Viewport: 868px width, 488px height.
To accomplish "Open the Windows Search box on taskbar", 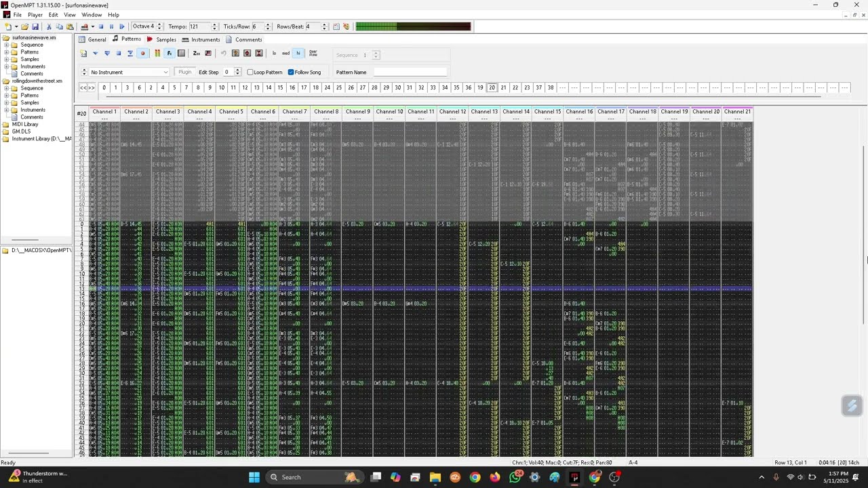I will (313, 477).
